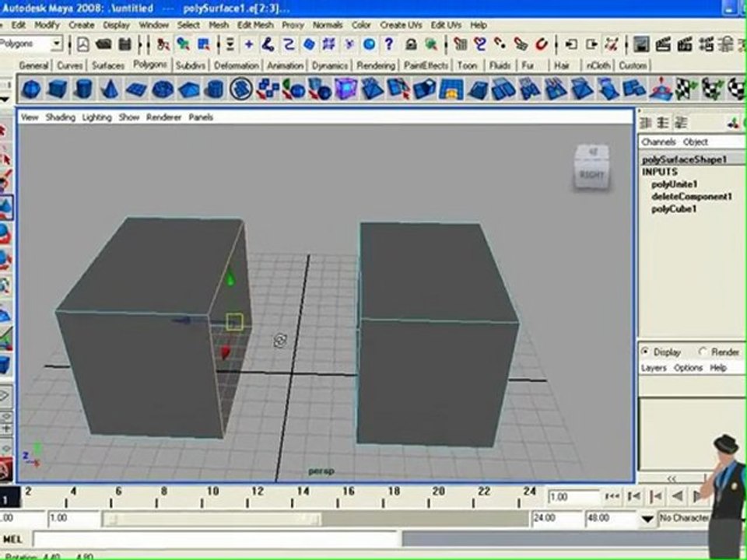The image size is (747, 560).
Task: Open the Channels menu in channel box
Action: point(658,142)
